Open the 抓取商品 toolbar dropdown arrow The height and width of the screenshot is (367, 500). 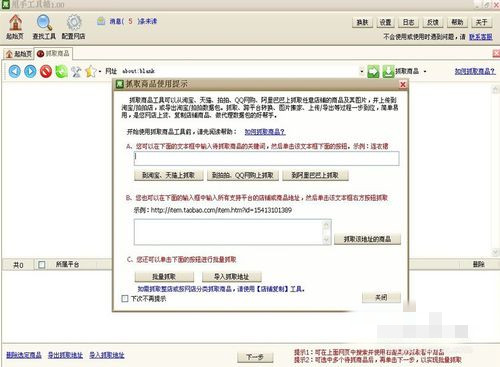coord(425,71)
